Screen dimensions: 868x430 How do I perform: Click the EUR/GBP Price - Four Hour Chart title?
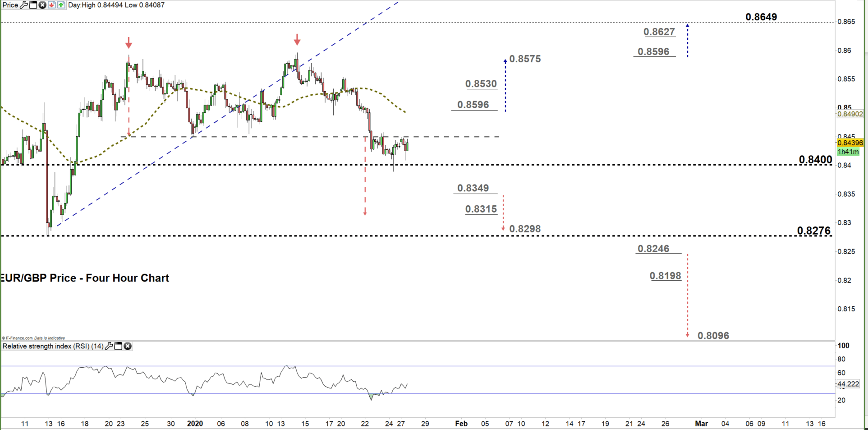pyautogui.click(x=85, y=278)
